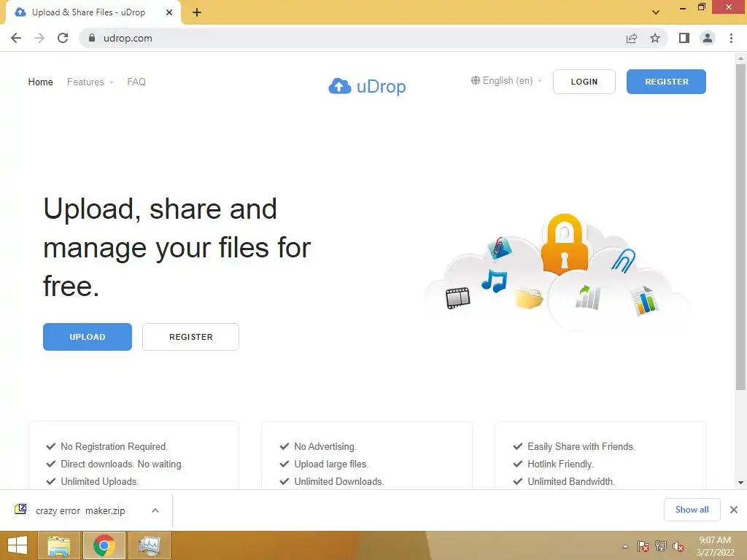Click Chrome icon in taskbar
The image size is (747, 560).
104,545
